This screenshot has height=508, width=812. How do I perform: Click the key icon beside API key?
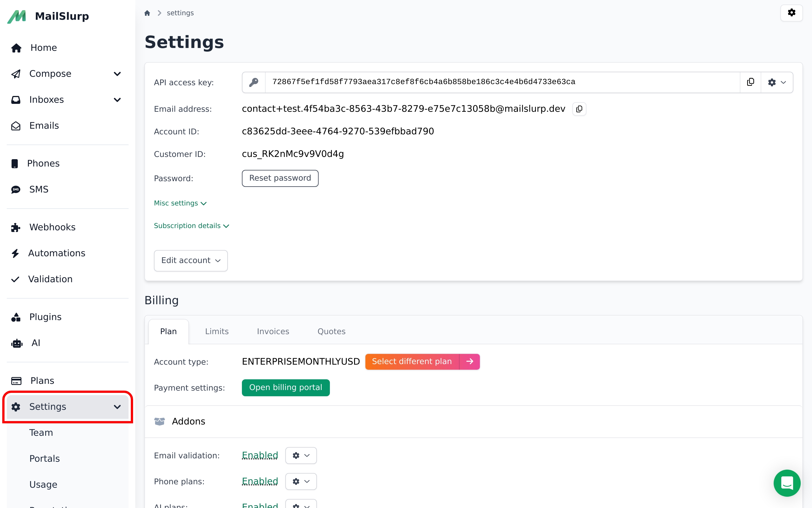pos(254,82)
